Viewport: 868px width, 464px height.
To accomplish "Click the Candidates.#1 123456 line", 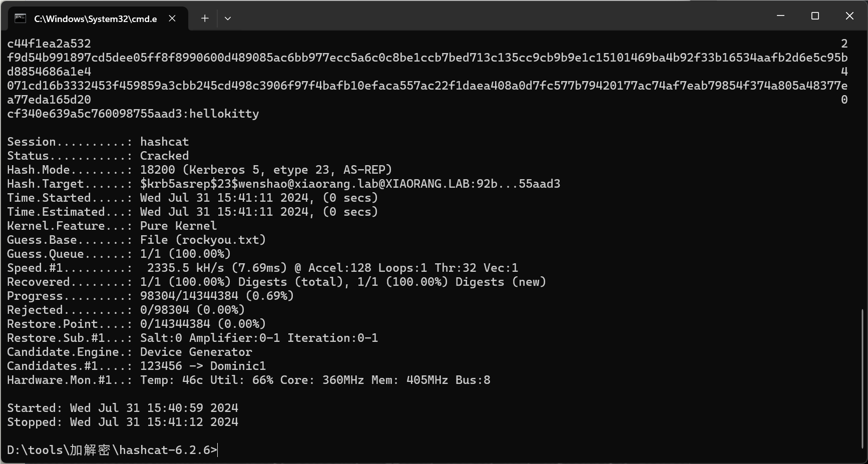I will (x=137, y=366).
